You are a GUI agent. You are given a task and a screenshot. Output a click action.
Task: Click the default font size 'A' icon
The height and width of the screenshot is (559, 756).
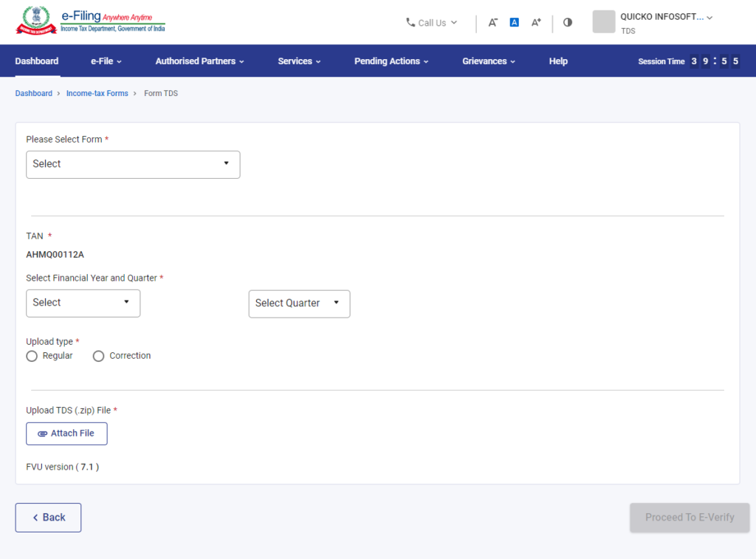pos(514,23)
